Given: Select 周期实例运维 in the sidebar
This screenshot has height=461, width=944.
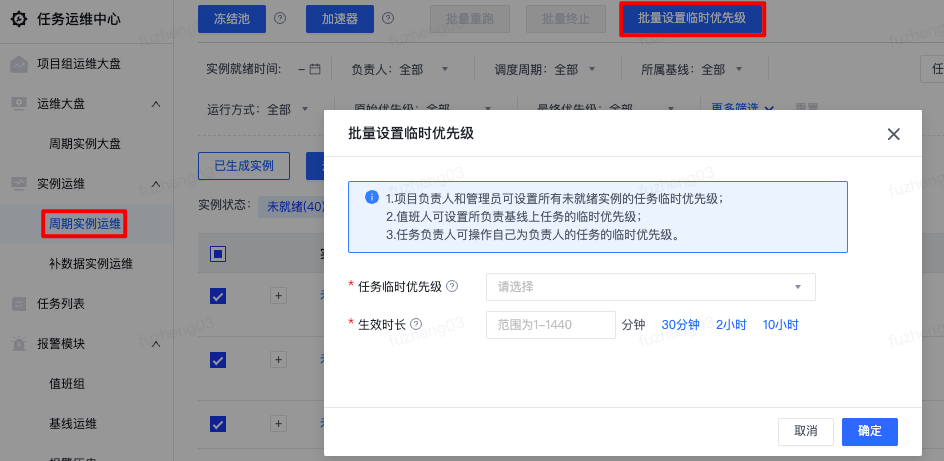Looking at the screenshot, I should point(85,224).
